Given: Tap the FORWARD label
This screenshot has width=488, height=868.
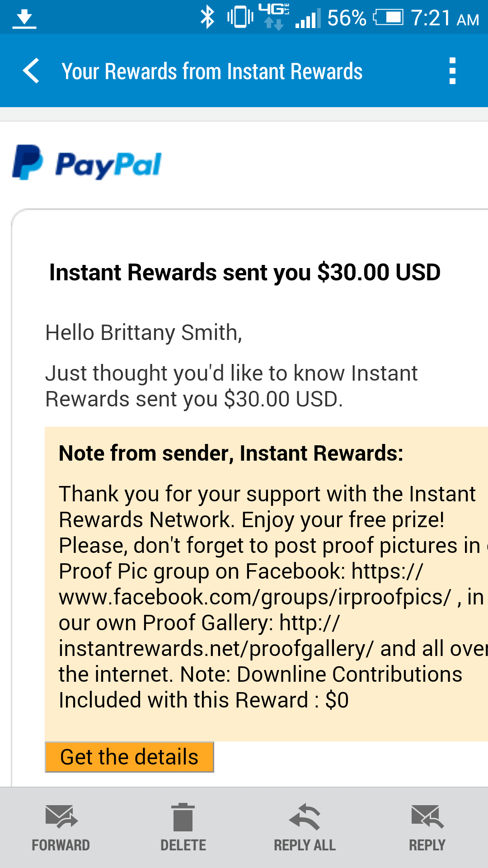Looking at the screenshot, I should click(61, 845).
